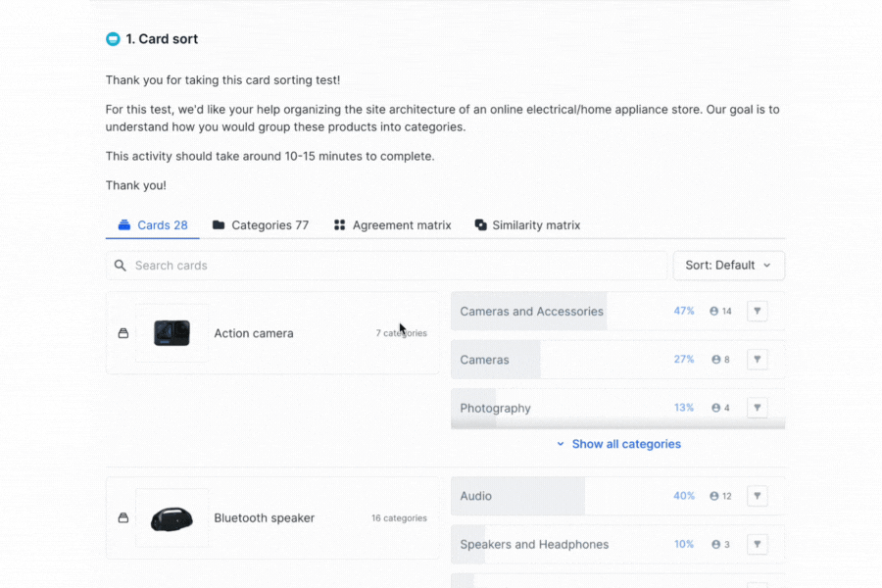Click filter icon for Photography category
This screenshot has width=882, height=588.
757,408
